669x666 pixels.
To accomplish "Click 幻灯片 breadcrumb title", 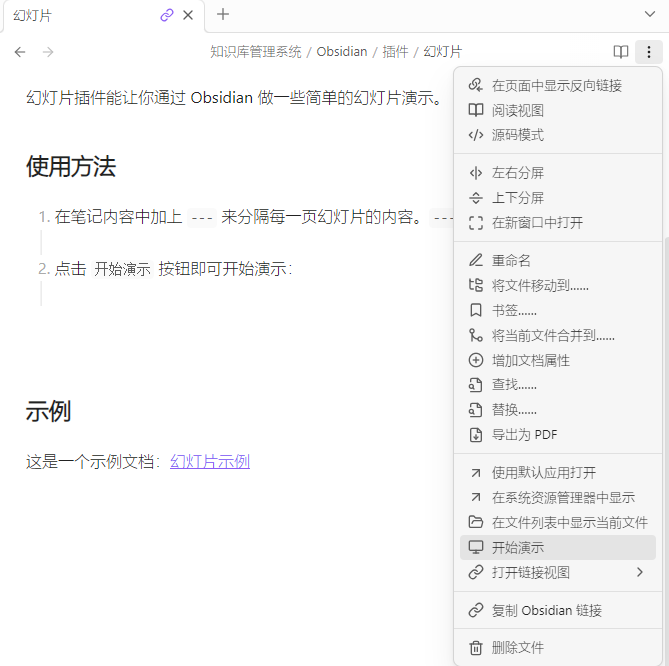I will pos(442,52).
